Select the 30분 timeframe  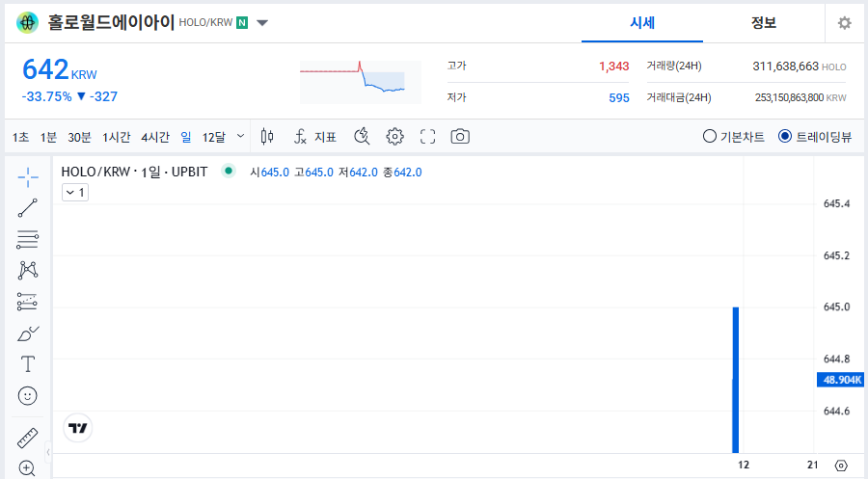(x=79, y=137)
